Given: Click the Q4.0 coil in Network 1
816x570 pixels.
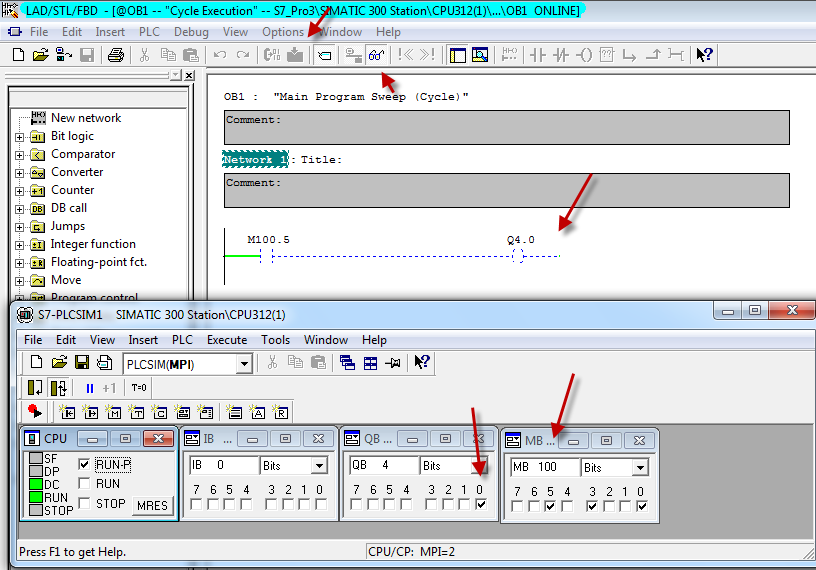Looking at the screenshot, I should [518, 256].
